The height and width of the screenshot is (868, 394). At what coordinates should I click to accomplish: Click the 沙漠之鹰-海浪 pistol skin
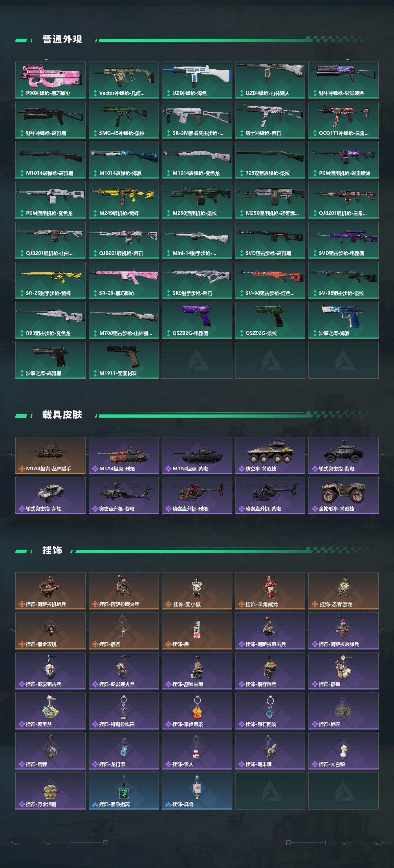coord(344,320)
